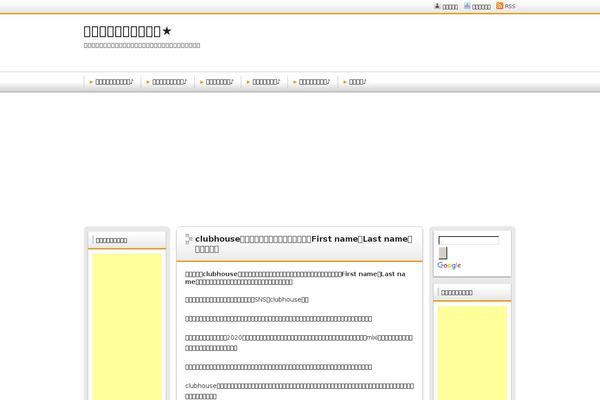Click the Google logo in the search widget
This screenshot has width=600, height=400.
click(x=449, y=265)
